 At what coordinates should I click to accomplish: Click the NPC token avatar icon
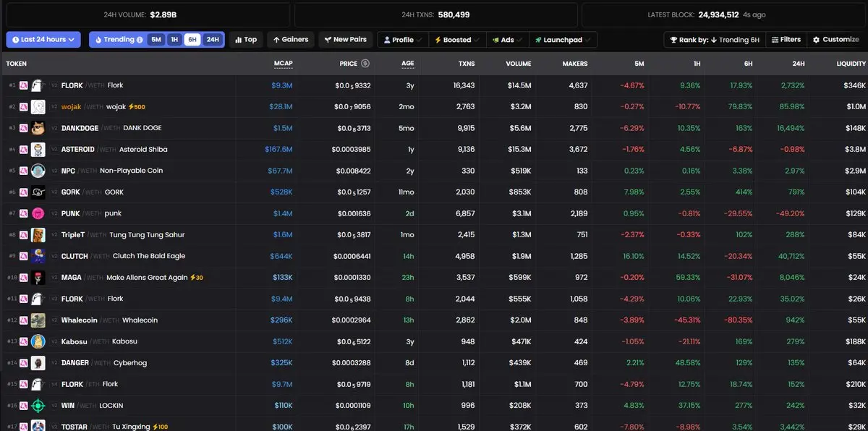tap(38, 171)
